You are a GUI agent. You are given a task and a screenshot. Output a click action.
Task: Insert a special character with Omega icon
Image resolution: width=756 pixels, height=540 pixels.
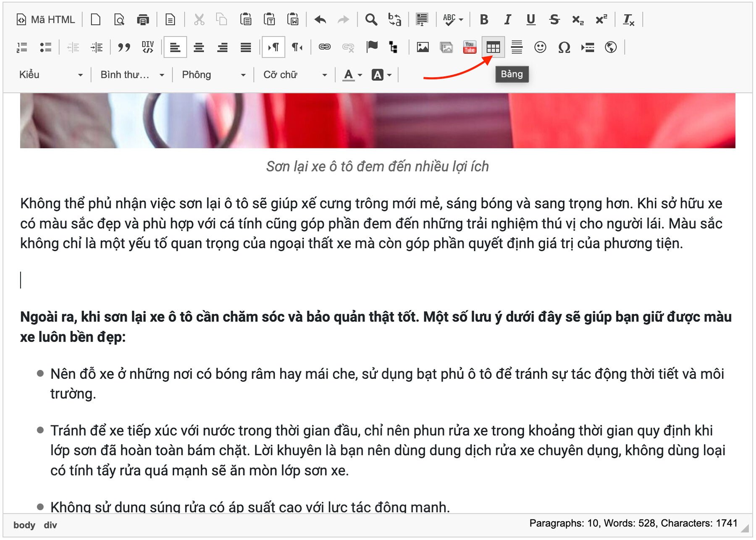564,47
